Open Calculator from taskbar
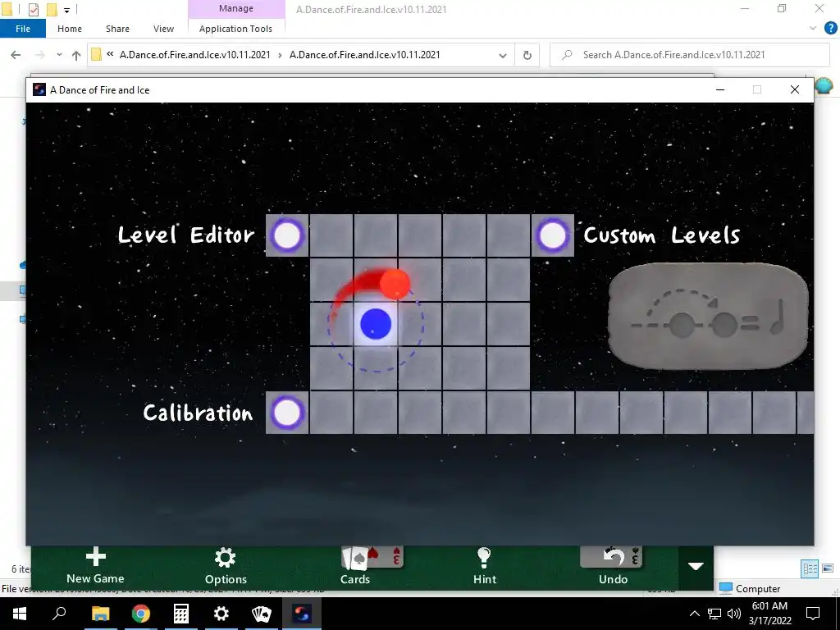Image resolution: width=840 pixels, height=630 pixels. point(181,614)
